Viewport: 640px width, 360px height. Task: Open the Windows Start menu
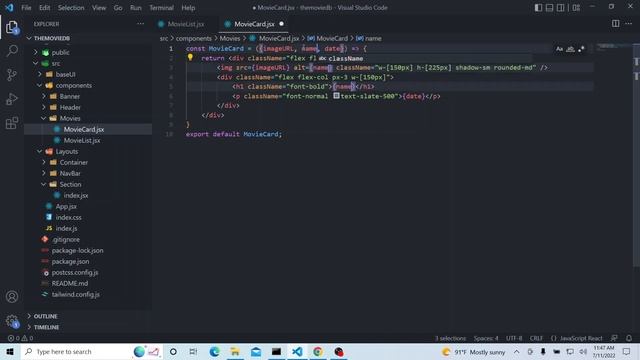(x=10, y=351)
